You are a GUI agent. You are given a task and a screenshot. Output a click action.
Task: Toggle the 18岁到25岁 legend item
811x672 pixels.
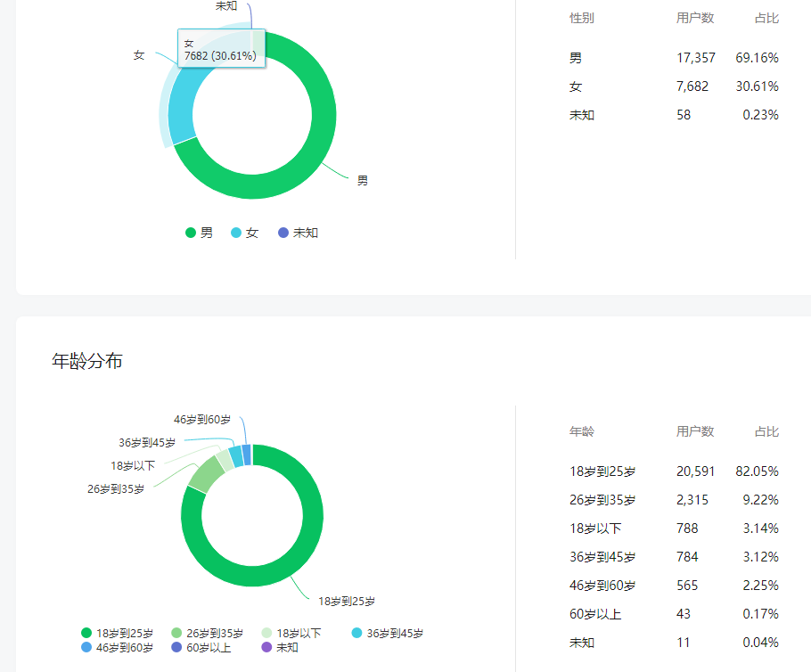[x=118, y=633]
